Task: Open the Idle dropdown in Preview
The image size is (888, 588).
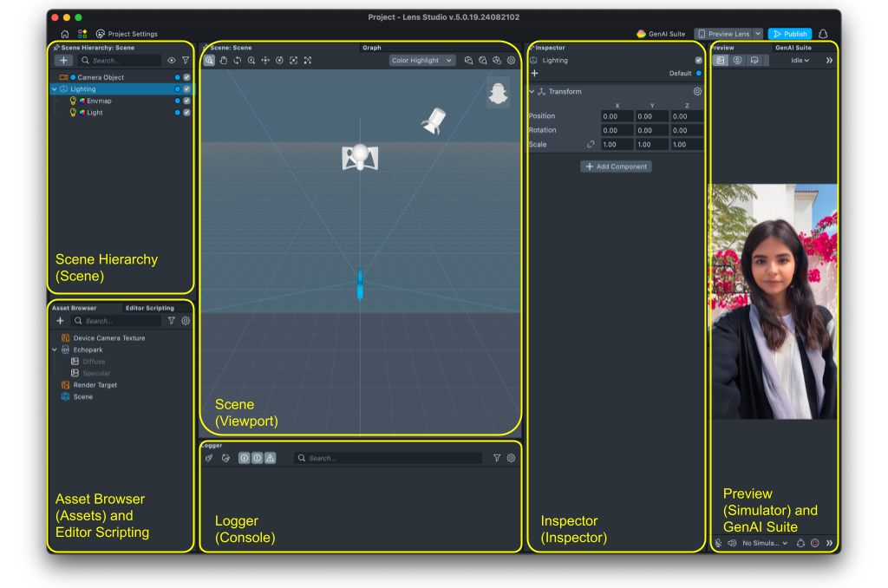Action: pos(800,61)
